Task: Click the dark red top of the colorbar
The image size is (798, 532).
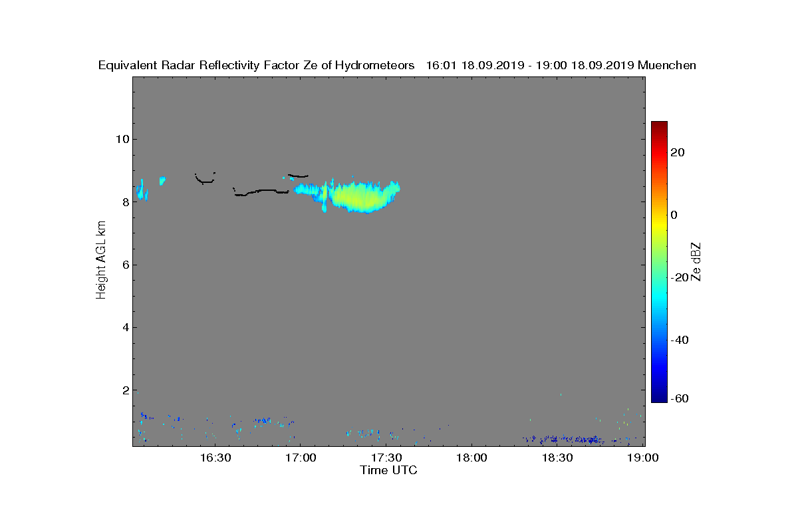Action: tap(659, 126)
